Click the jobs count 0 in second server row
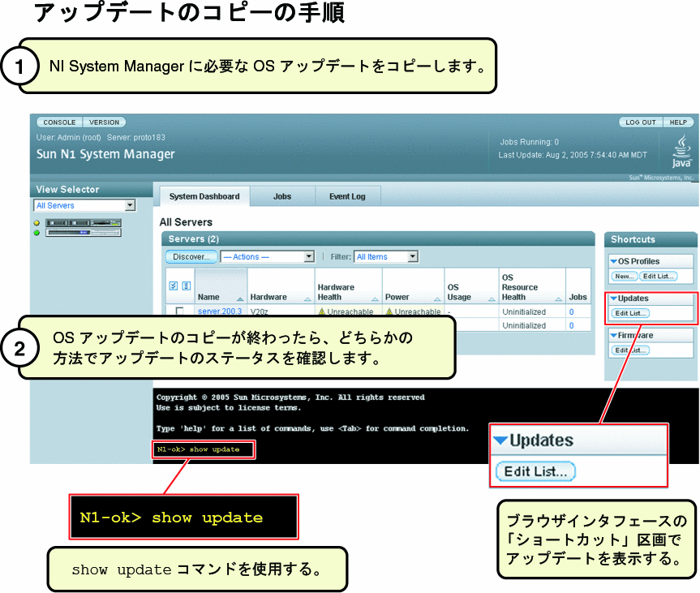700x593 pixels. point(571,325)
